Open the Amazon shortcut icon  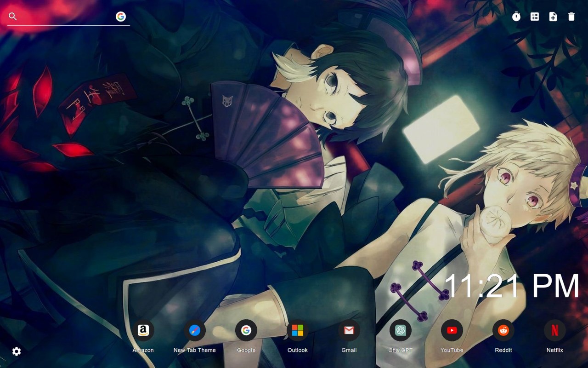[x=143, y=330]
